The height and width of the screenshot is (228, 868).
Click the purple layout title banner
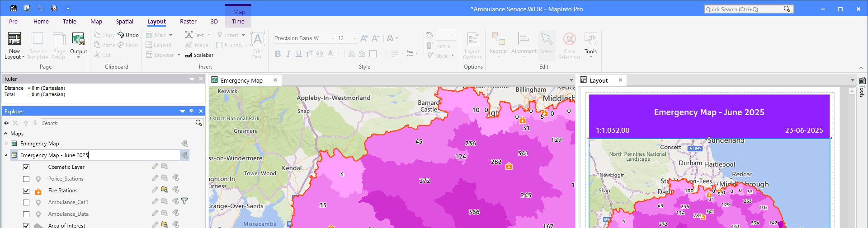[709, 116]
